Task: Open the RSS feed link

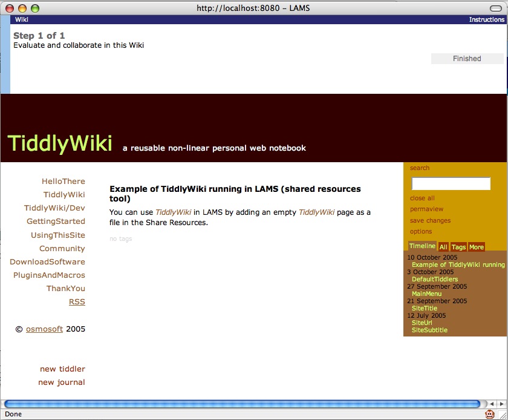Action: [77, 302]
